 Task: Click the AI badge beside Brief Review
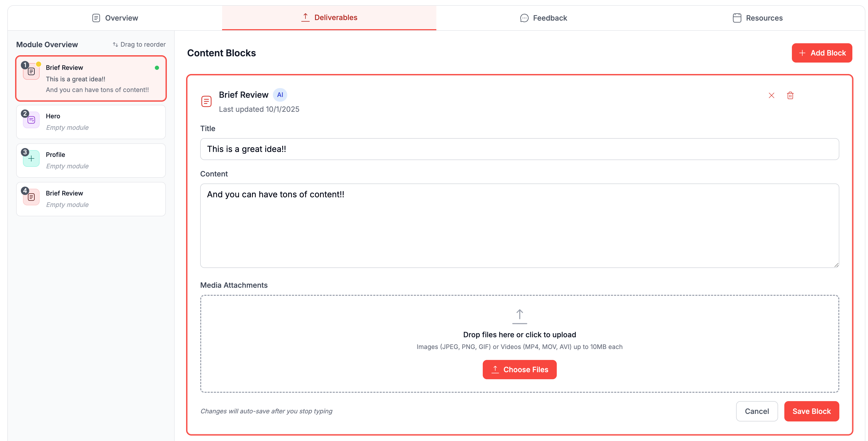click(x=280, y=95)
